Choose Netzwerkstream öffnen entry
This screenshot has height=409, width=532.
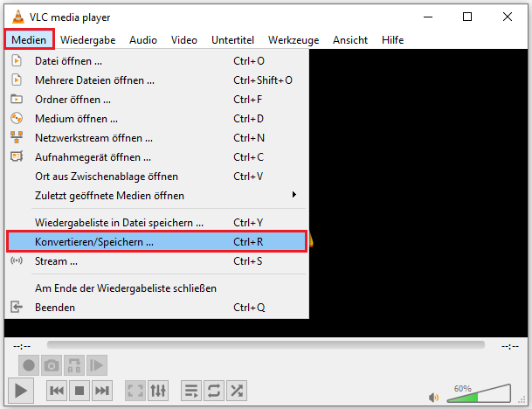pyautogui.click(x=156, y=138)
